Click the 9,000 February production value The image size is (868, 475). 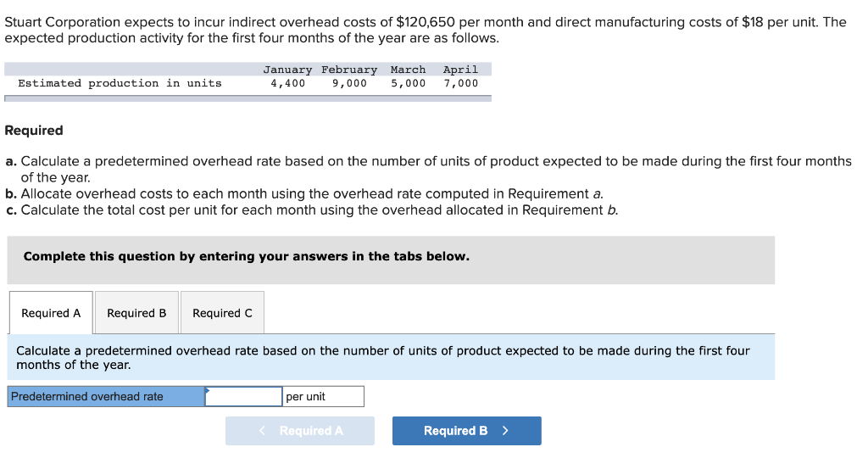pyautogui.click(x=349, y=83)
